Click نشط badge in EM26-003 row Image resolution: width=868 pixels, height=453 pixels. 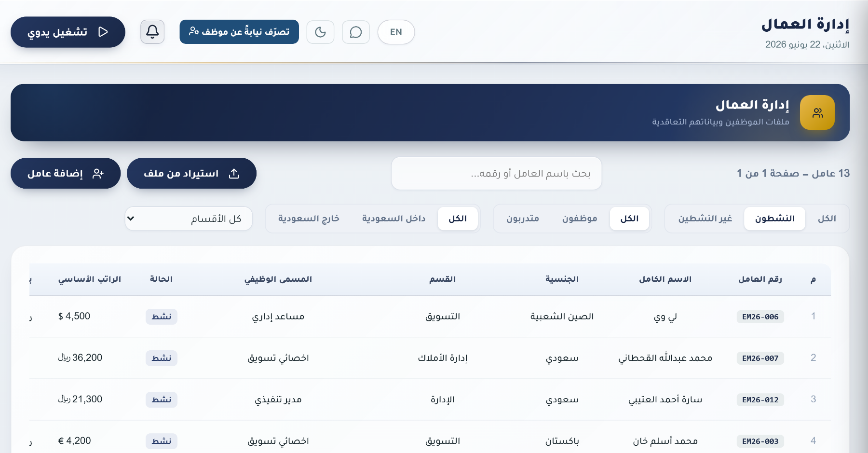pos(162,441)
